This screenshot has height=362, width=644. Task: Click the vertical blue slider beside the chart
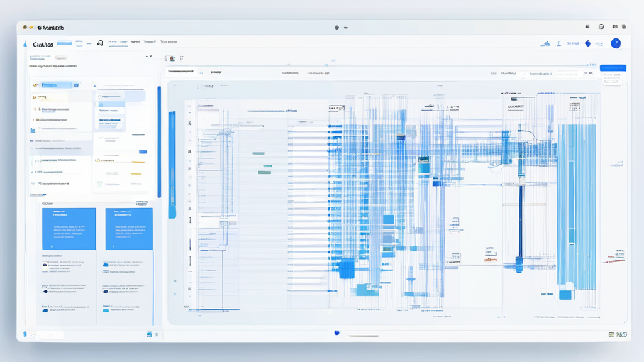[x=172, y=165]
